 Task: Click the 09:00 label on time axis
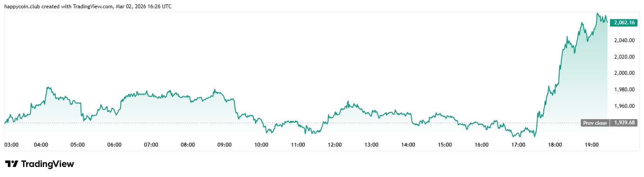[224, 144]
